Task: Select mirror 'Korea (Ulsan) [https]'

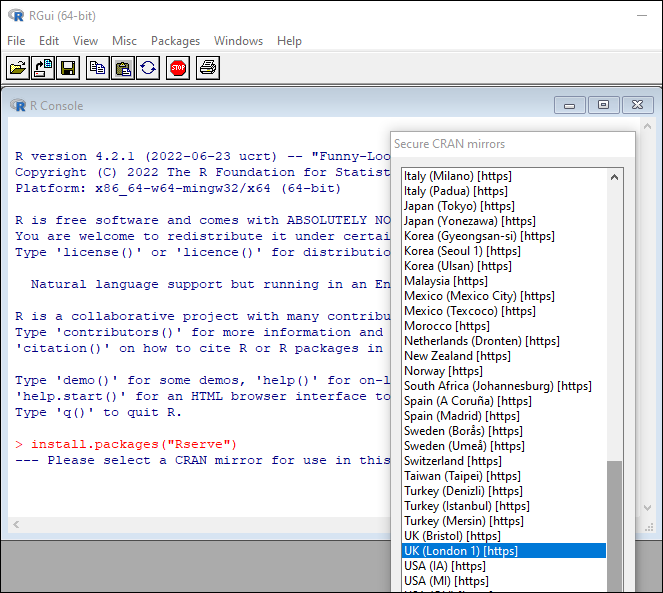Action: point(504,266)
